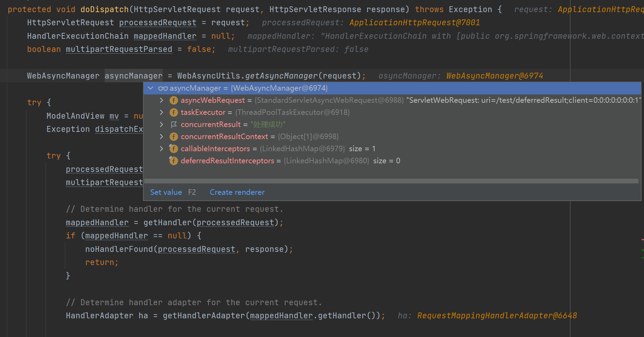
Task: Click the callableInterceptors field icon
Action: [173, 149]
